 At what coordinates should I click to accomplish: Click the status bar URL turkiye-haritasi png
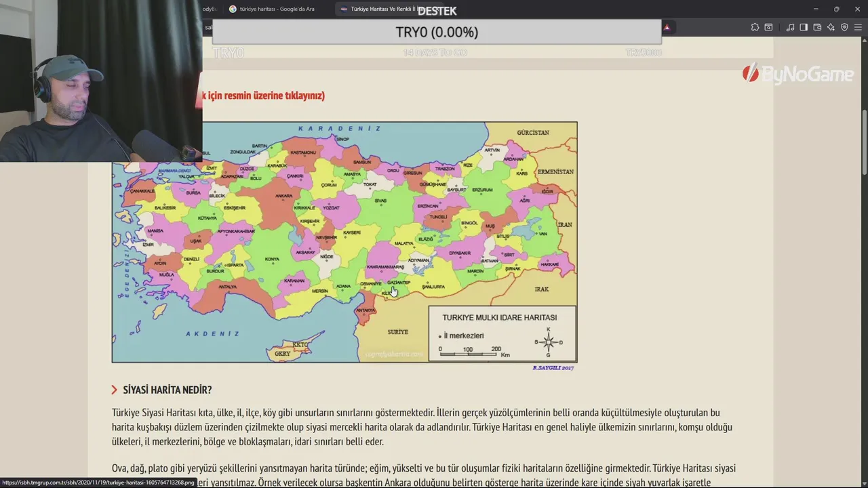click(98, 483)
